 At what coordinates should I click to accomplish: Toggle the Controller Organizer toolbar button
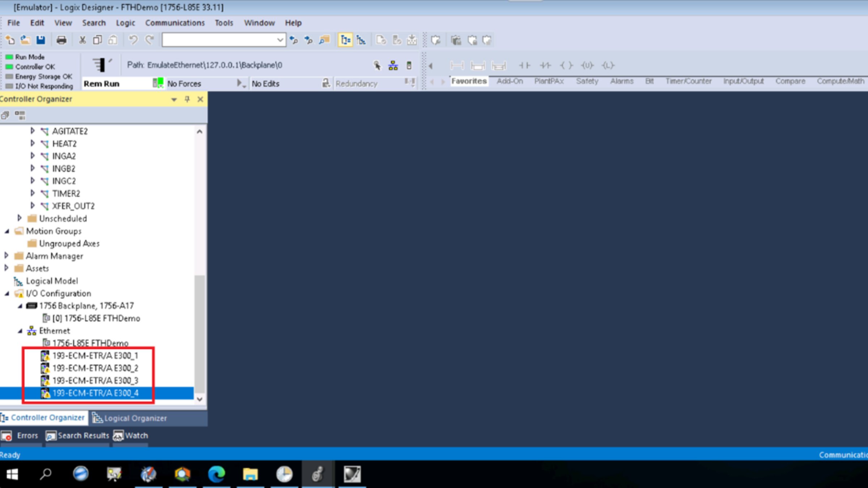(345, 40)
